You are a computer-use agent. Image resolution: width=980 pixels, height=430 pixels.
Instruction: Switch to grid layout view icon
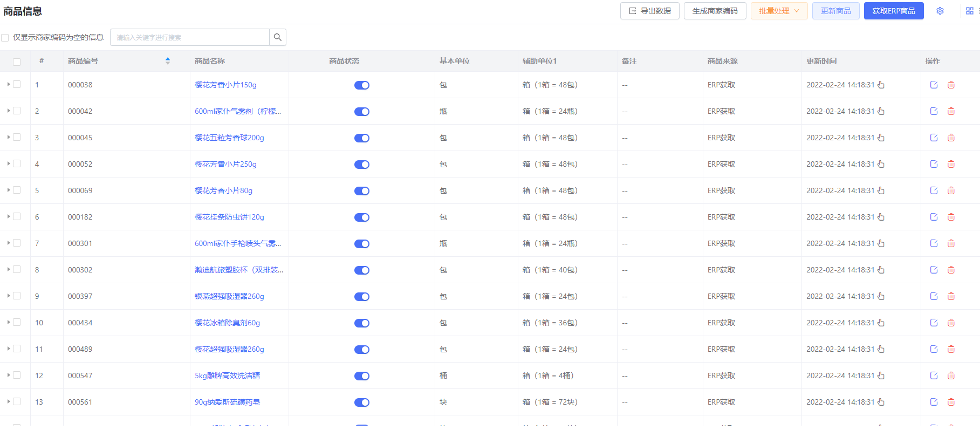(969, 11)
